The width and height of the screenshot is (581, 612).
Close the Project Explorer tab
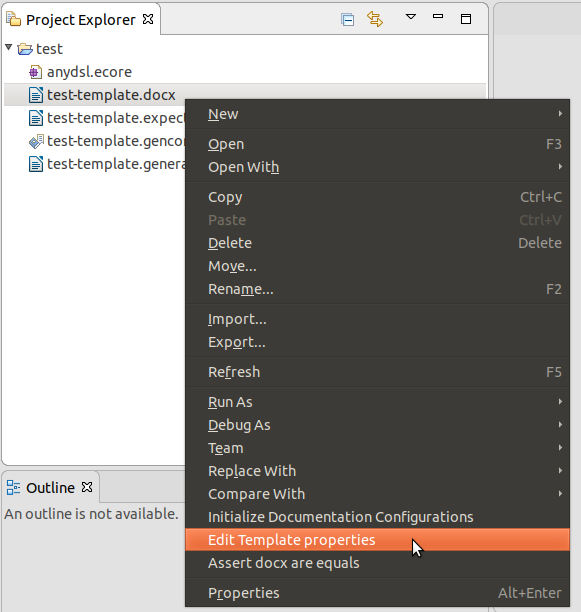[x=148, y=19]
